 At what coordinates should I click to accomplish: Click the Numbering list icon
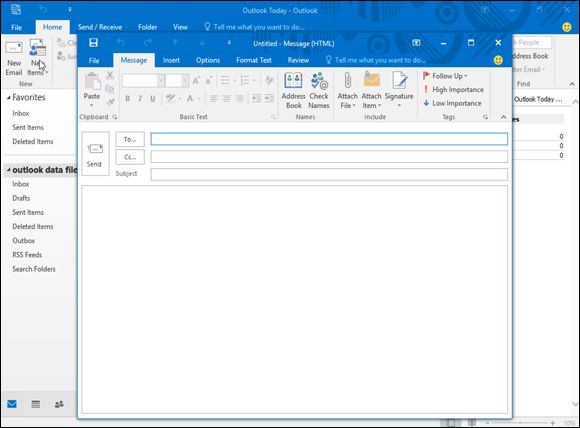245,80
